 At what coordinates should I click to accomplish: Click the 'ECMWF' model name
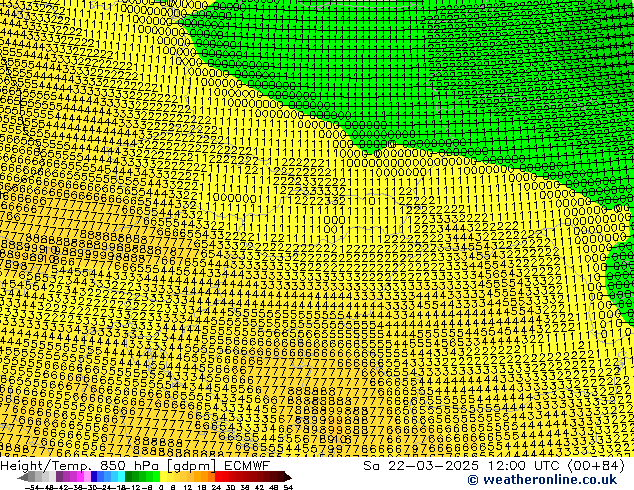pos(247,466)
